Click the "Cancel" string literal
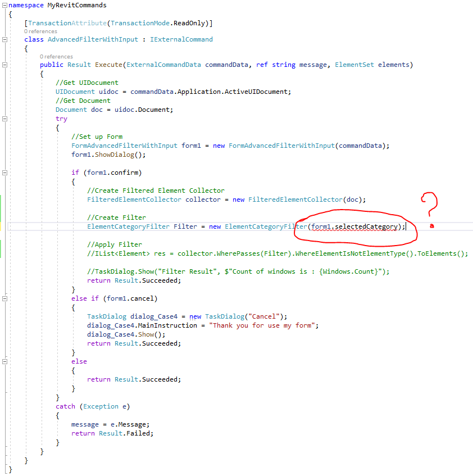Image resolution: width=473 pixels, height=476 pixels. (263, 316)
